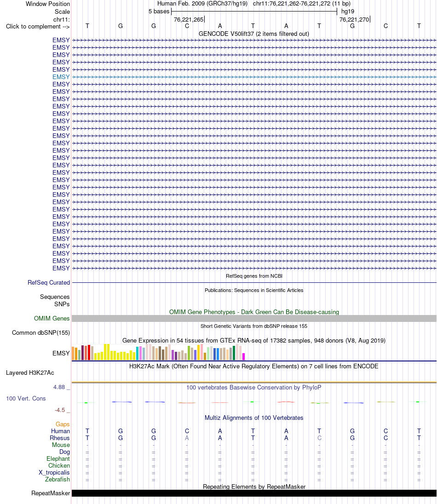Select the Dog alignment row label

pyautogui.click(x=65, y=452)
